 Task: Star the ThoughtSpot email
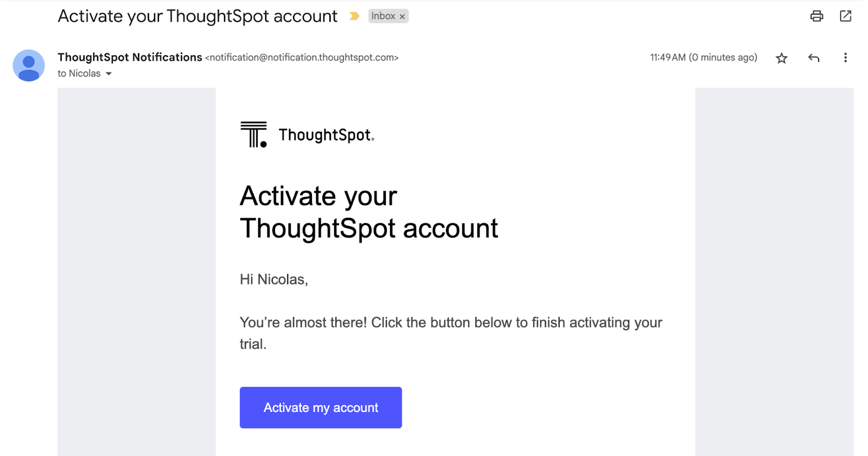(781, 58)
